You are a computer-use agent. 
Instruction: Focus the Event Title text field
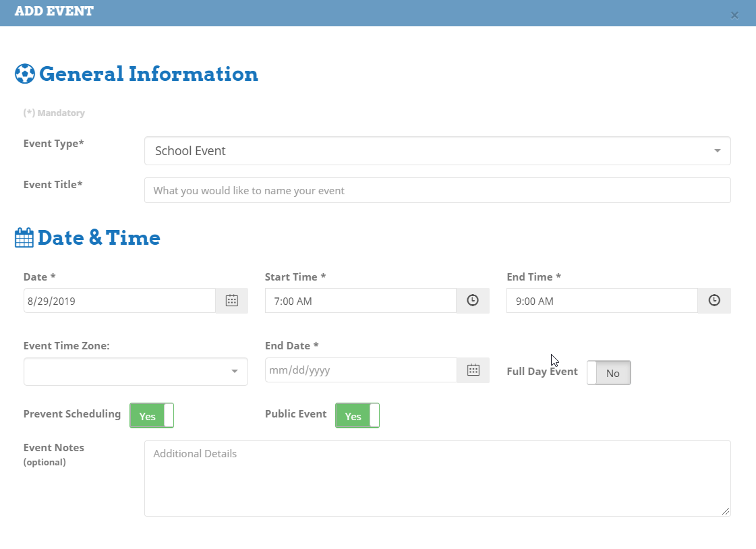click(x=437, y=190)
